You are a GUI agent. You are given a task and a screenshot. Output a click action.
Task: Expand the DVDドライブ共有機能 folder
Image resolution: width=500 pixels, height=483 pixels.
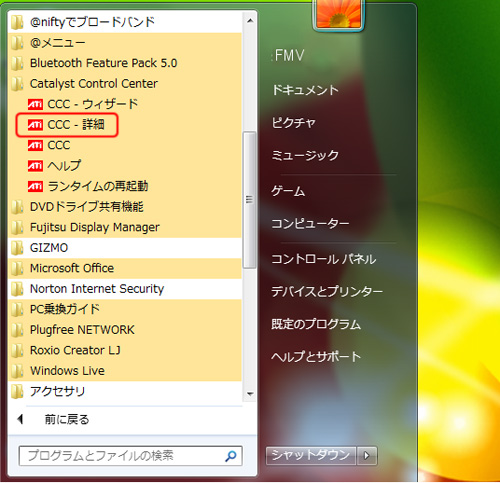coord(125,207)
